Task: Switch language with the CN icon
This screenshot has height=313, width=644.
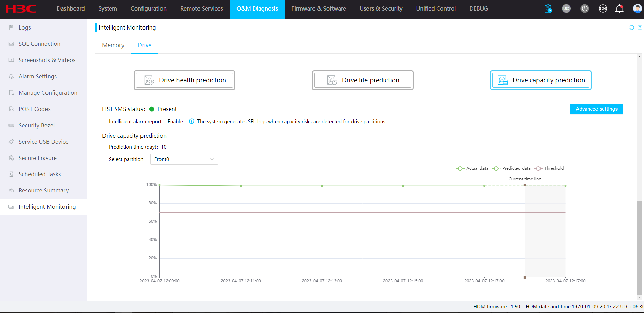Action: [x=603, y=8]
